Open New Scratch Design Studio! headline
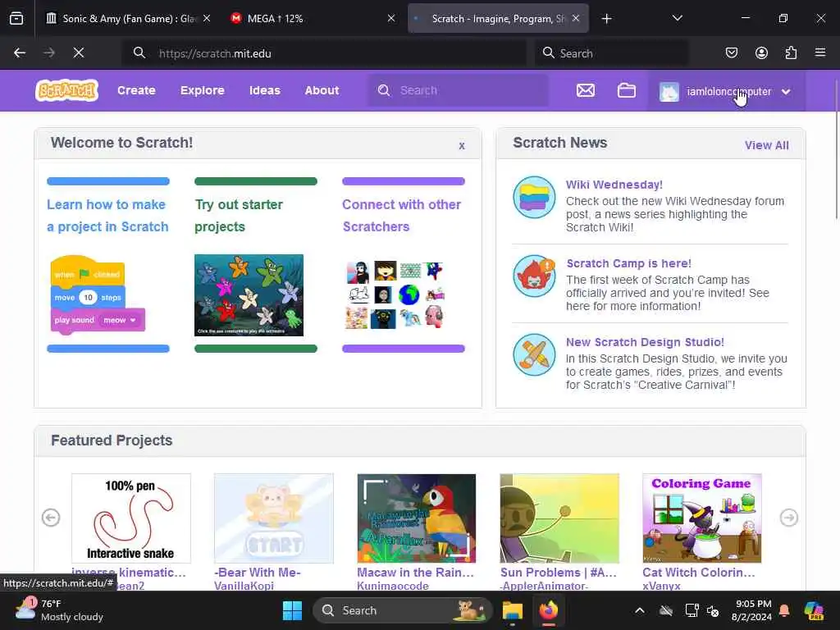This screenshot has width=840, height=630. coord(645,342)
